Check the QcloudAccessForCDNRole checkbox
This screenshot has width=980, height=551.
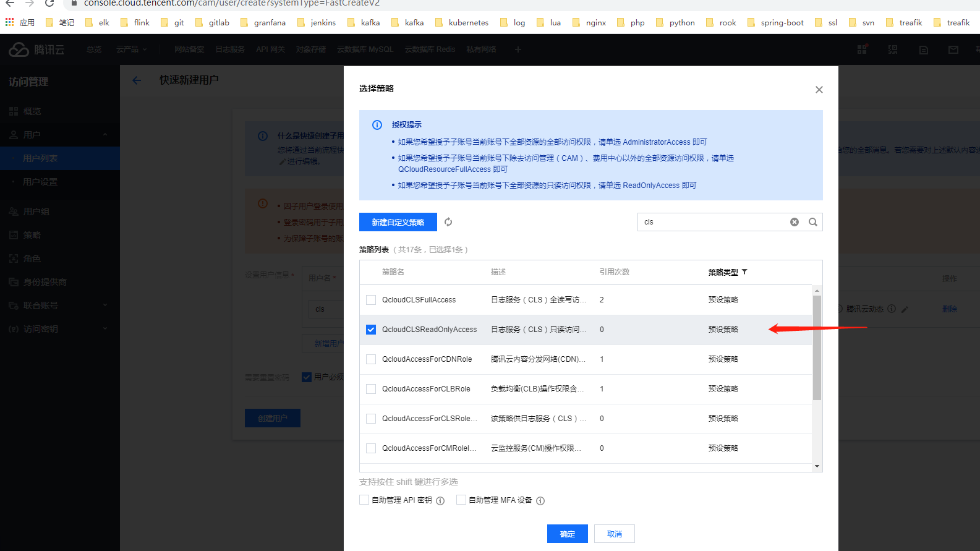point(371,359)
